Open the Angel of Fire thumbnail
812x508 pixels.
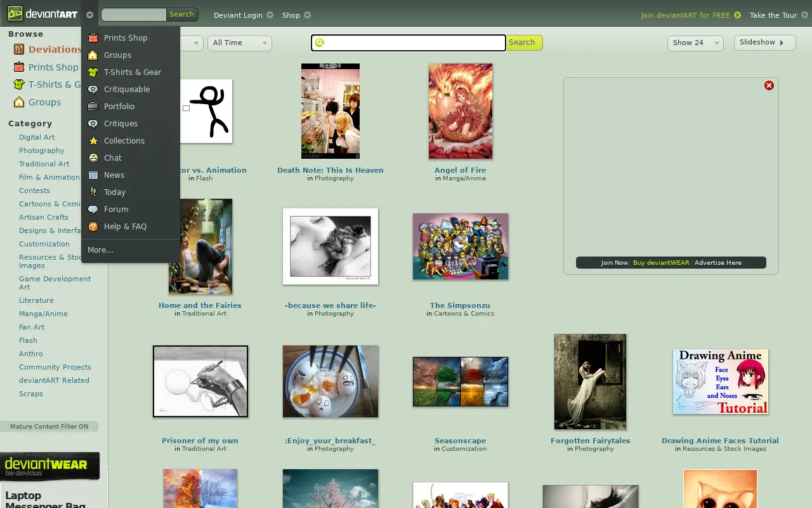coord(461,111)
